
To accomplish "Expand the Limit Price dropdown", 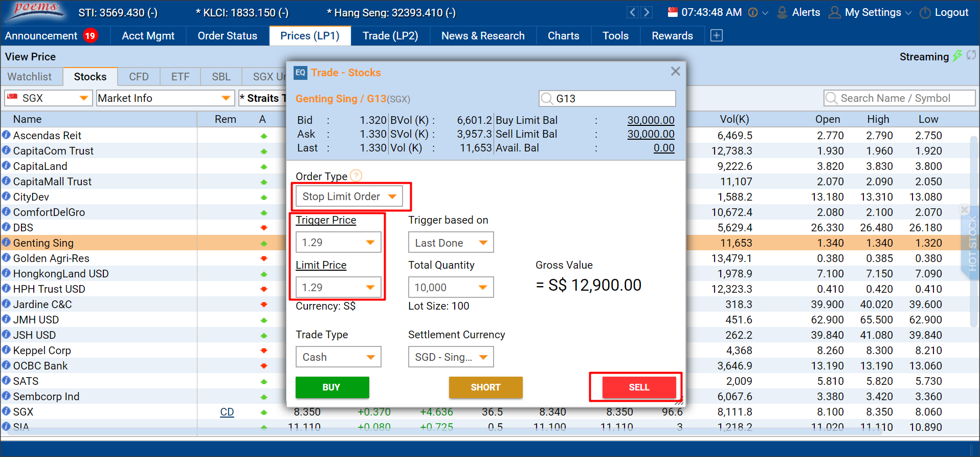I will click(370, 288).
